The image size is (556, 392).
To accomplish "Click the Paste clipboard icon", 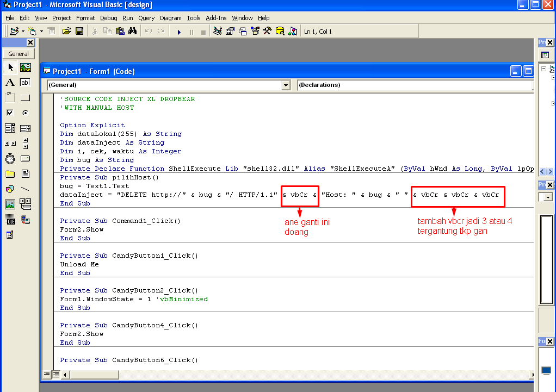I will pos(120,31).
